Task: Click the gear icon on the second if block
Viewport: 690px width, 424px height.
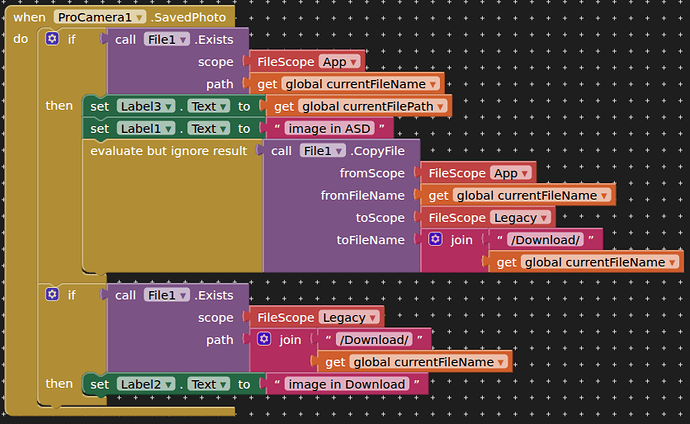Action: [x=52, y=295]
